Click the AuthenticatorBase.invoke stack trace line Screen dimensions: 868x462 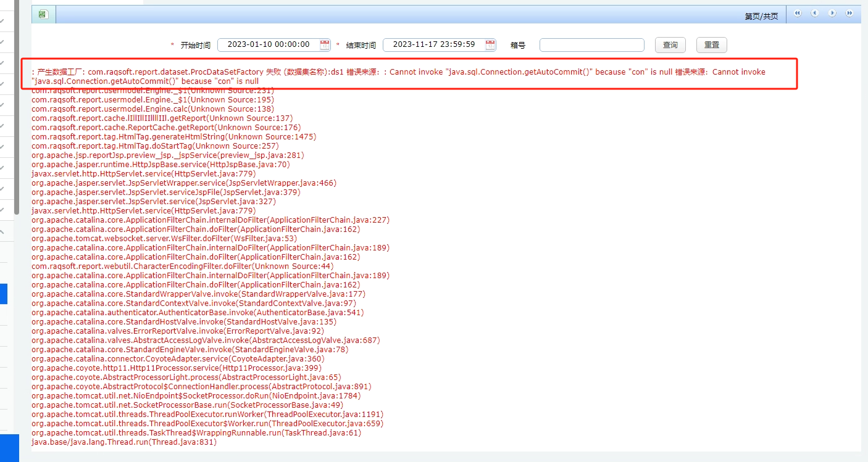[x=198, y=312]
